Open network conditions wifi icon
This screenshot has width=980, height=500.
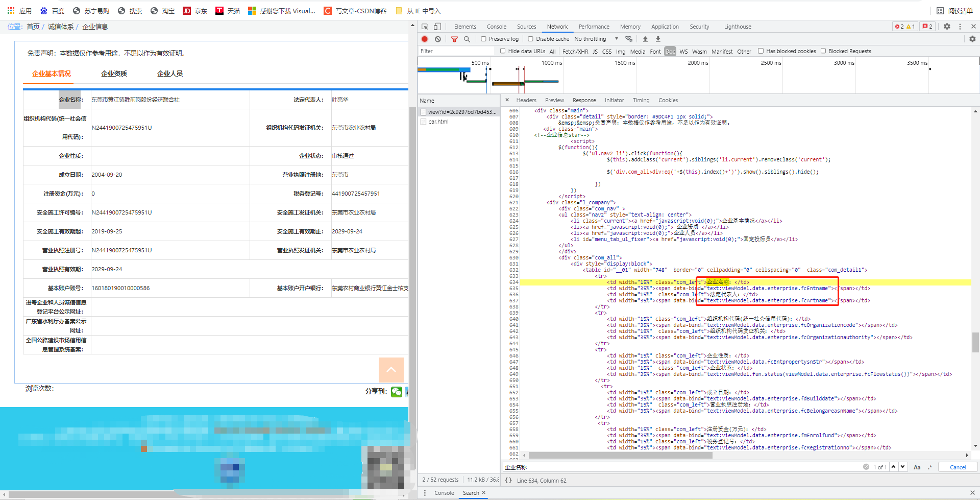click(x=629, y=39)
